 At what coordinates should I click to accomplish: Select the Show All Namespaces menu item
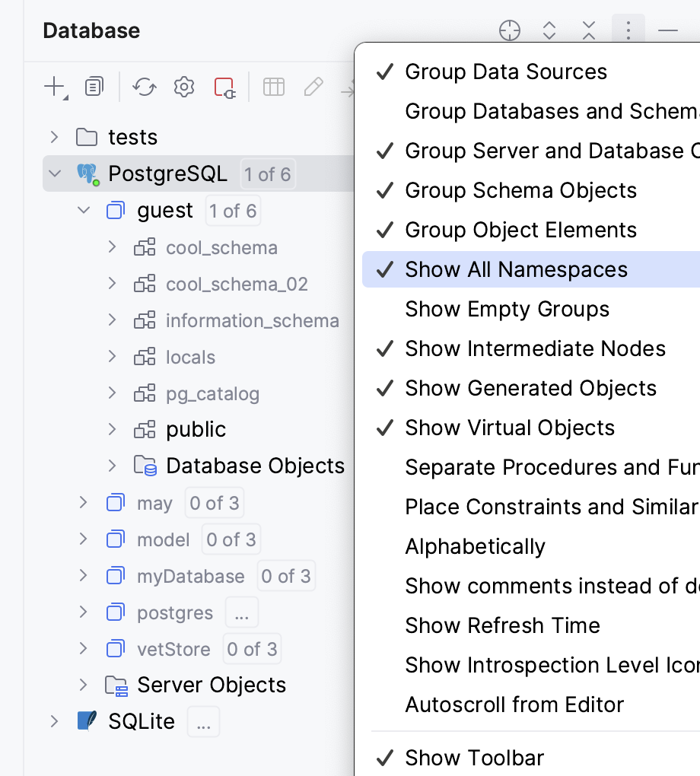pyautogui.click(x=517, y=269)
